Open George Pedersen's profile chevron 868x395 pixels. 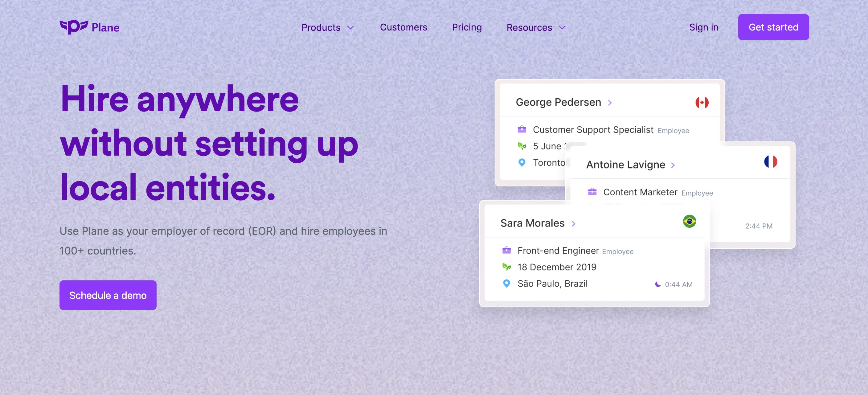click(x=610, y=103)
